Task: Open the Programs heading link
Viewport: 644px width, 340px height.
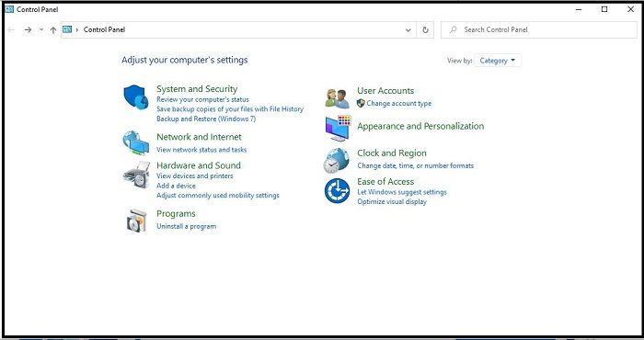Action: (x=176, y=214)
